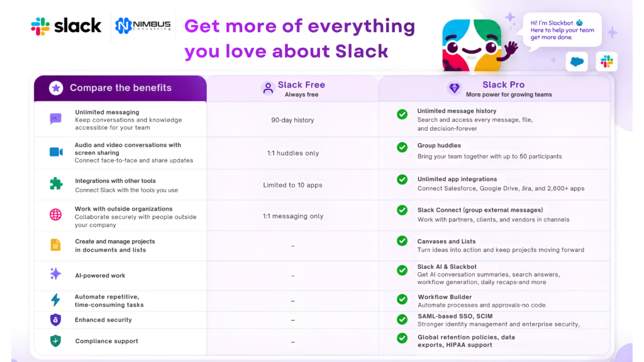Click the purple sparkle AI-powered work icon

pos(55,274)
